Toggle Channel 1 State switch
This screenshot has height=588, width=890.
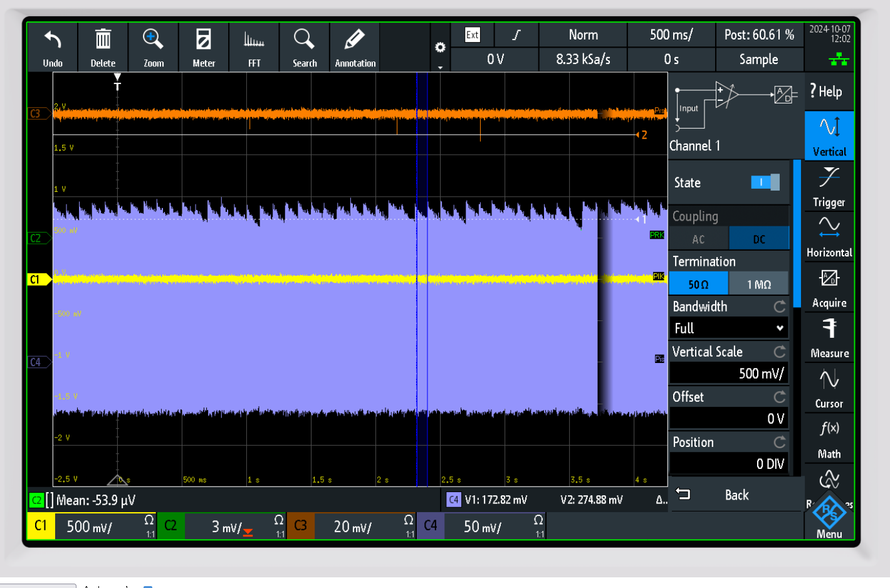pyautogui.click(x=765, y=182)
